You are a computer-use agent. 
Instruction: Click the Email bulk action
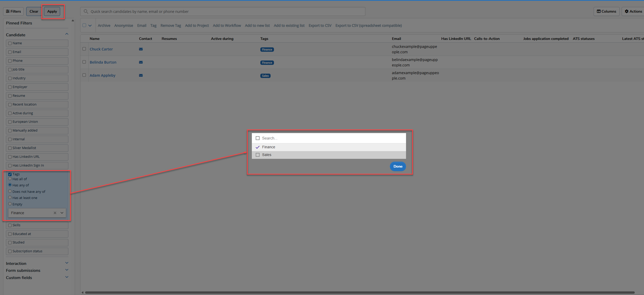(x=142, y=25)
